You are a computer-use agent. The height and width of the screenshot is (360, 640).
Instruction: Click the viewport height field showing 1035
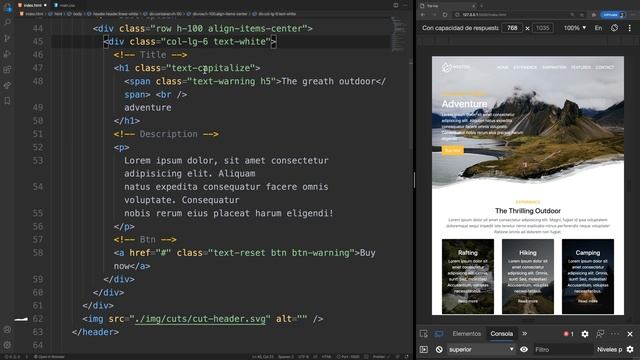(542, 28)
